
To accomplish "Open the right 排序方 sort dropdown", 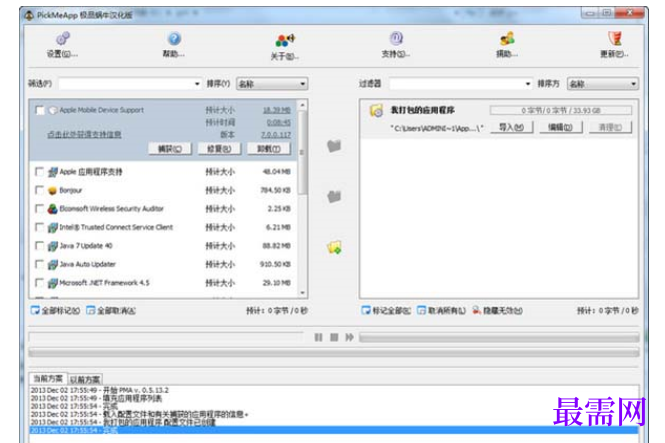I will [x=603, y=84].
